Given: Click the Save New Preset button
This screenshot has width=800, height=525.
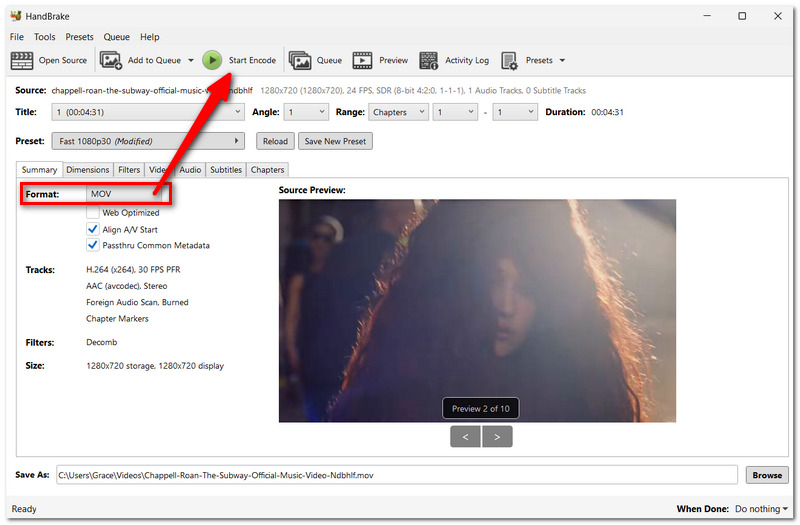Looking at the screenshot, I should 335,141.
